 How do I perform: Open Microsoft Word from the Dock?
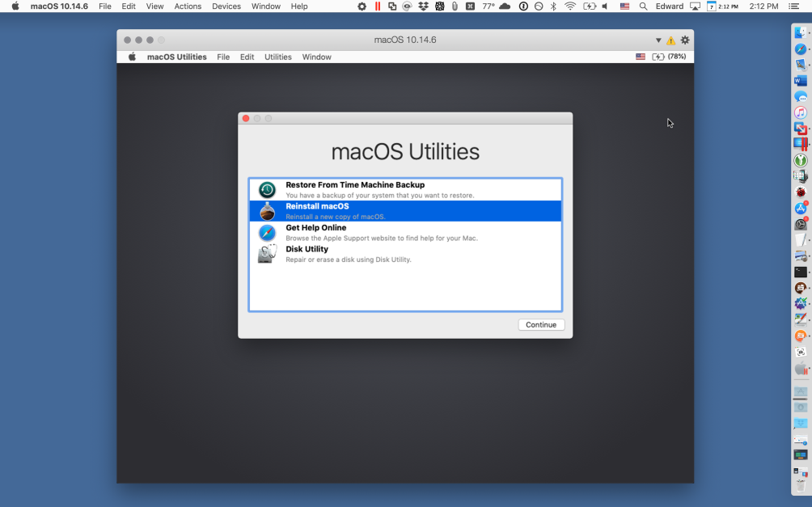(x=800, y=81)
